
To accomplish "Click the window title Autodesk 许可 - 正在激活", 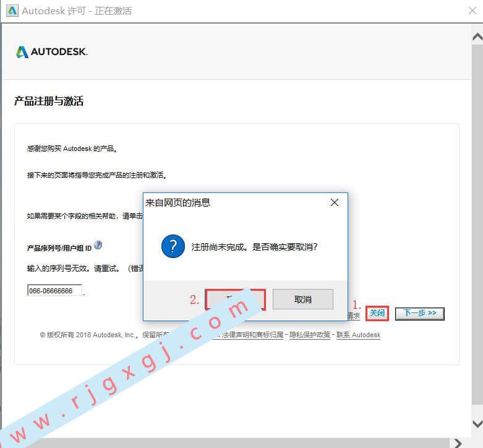I will click(x=77, y=11).
